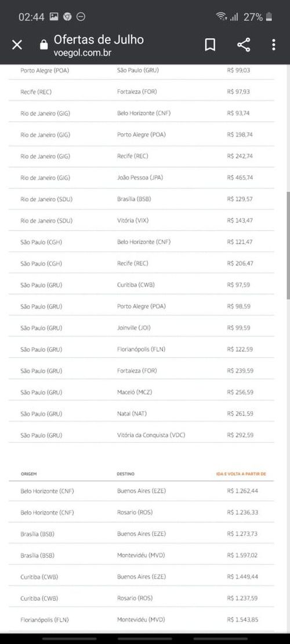This screenshot has height=644, width=290.
Task: Tap the voegol.com.br address text
Action: (x=82, y=53)
